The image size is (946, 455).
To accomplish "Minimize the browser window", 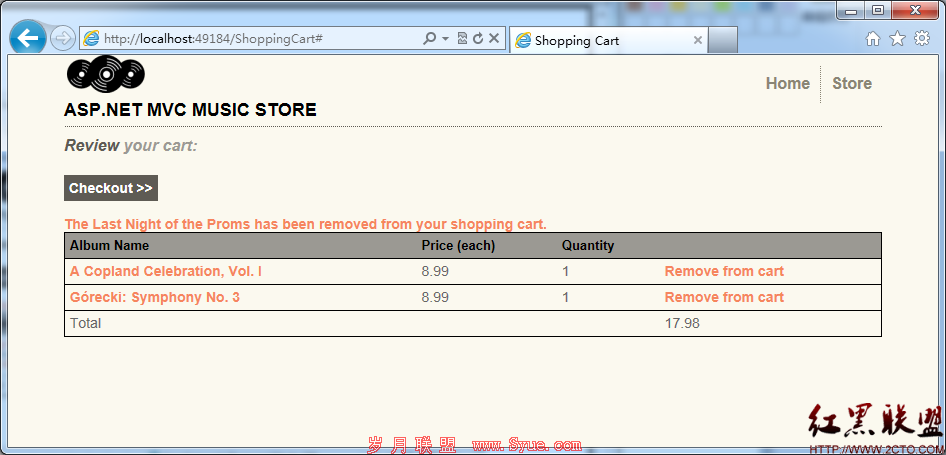I will tap(852, 10).
